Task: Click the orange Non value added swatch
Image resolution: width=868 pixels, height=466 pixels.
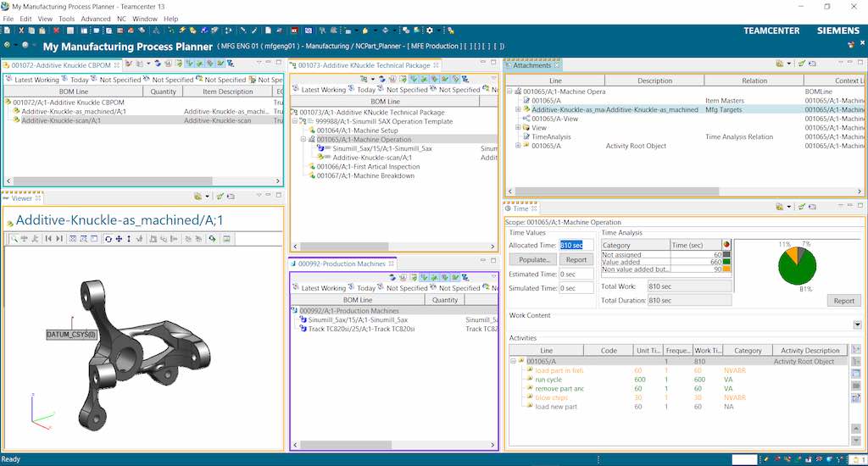Action: pyautogui.click(x=726, y=269)
